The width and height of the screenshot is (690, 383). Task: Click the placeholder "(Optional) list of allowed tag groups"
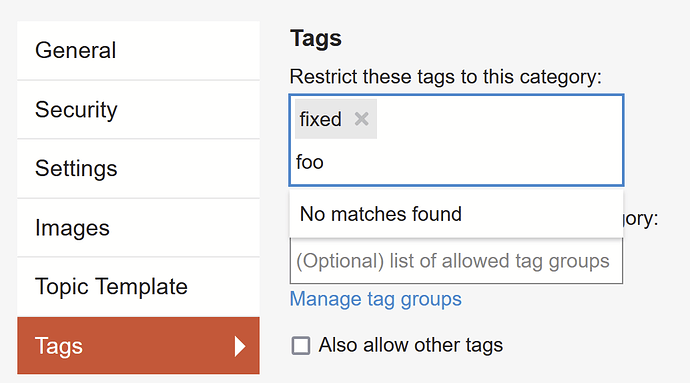[x=452, y=261]
